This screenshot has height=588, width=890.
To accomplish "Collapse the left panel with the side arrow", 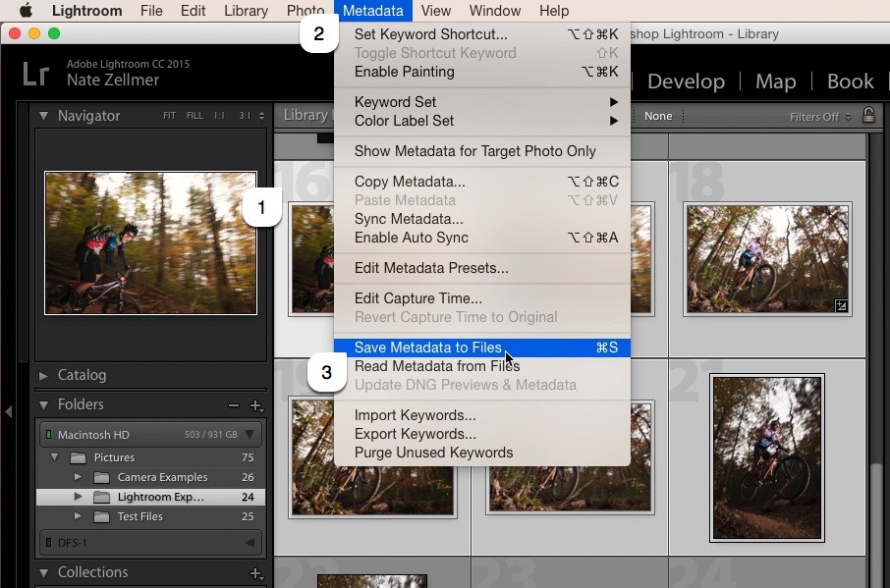I will click(9, 411).
